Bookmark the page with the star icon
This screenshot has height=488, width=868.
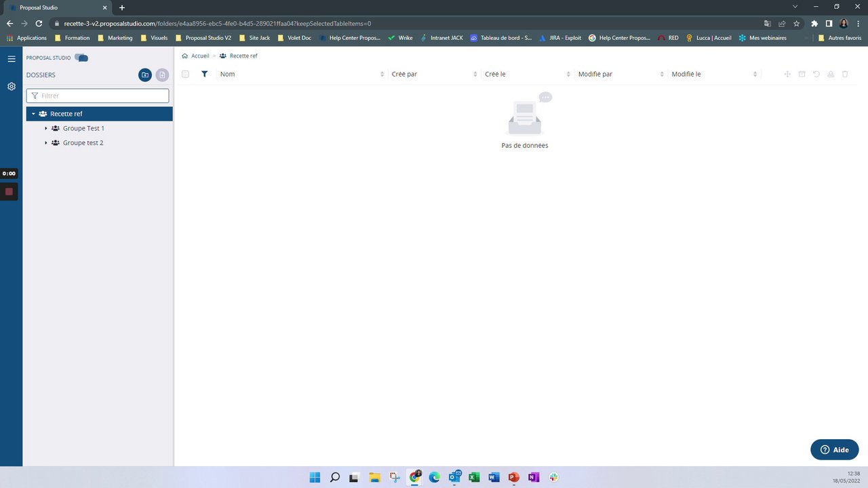click(x=797, y=23)
